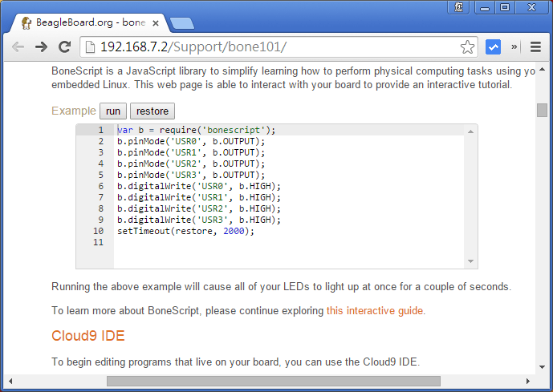Click the pinMode('USR1') code line
The image size is (553, 392).
tap(191, 152)
